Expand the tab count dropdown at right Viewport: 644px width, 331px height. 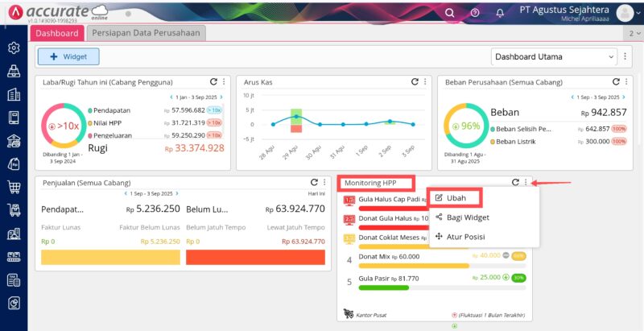click(x=634, y=33)
